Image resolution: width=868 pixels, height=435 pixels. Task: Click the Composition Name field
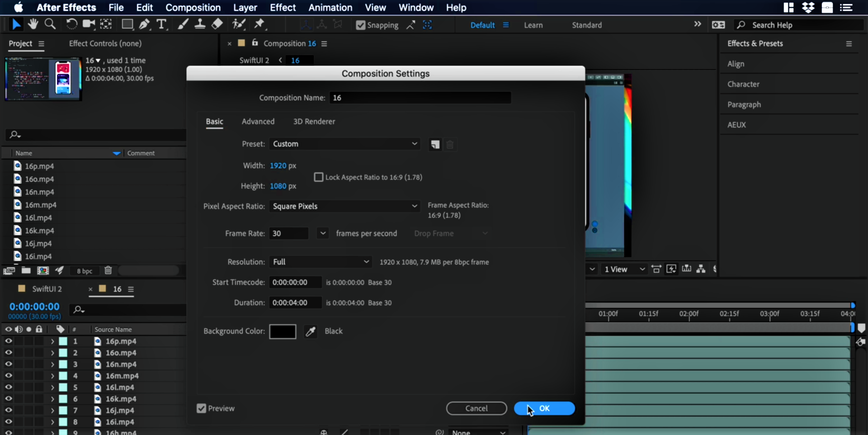(420, 98)
